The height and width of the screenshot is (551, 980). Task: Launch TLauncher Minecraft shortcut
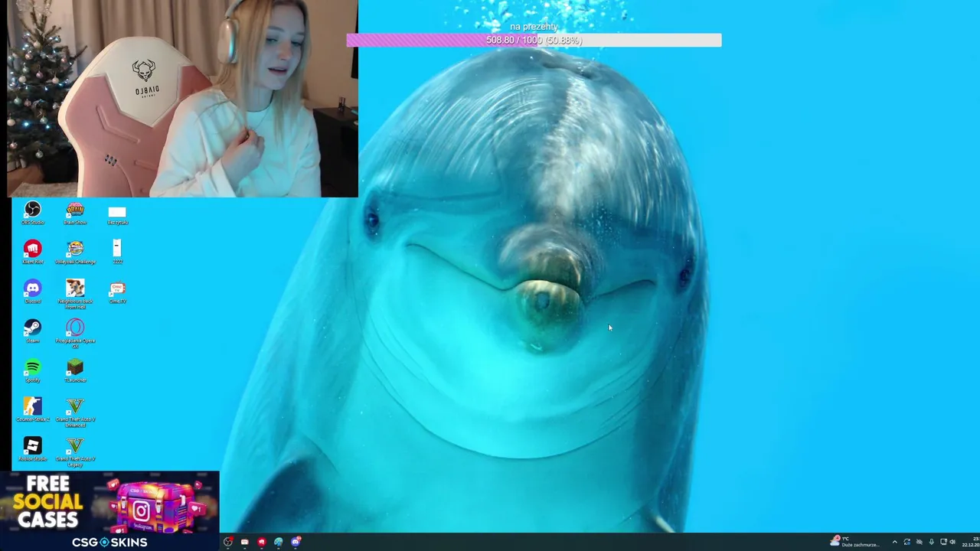pos(75,371)
